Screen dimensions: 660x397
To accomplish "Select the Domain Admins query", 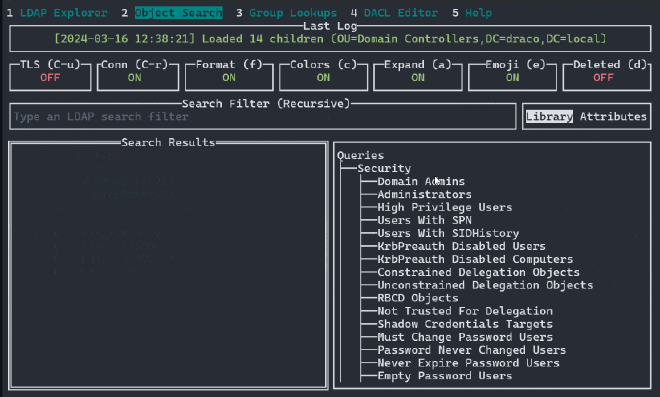I will (421, 181).
